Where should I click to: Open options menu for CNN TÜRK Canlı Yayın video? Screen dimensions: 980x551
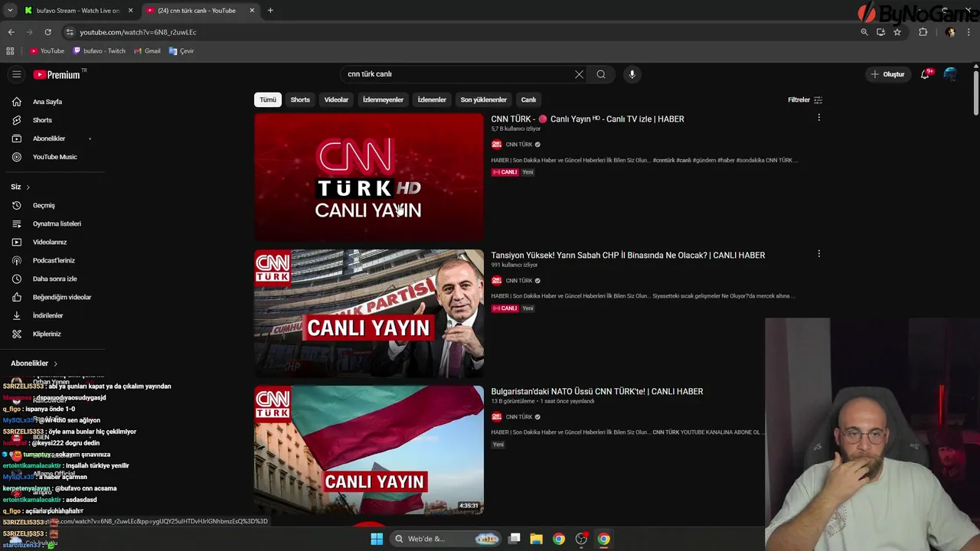coord(818,118)
